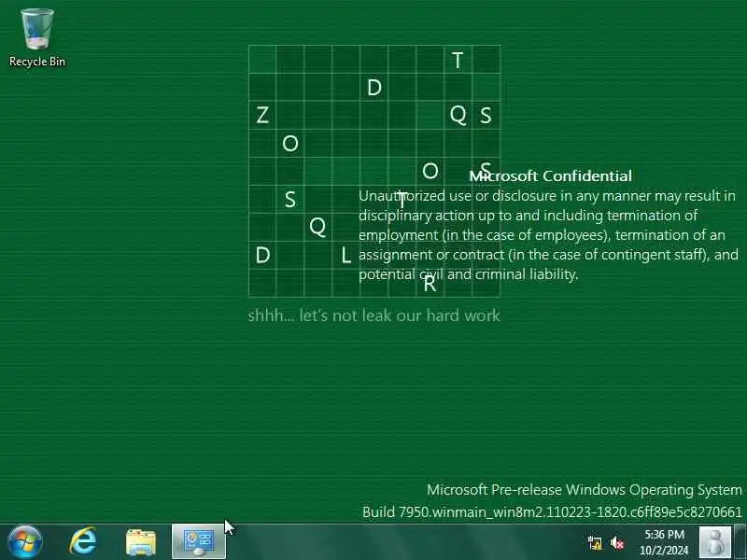This screenshot has width=747, height=560.
Task: Open the Recycle Bin desktop icon
Action: tap(37, 38)
